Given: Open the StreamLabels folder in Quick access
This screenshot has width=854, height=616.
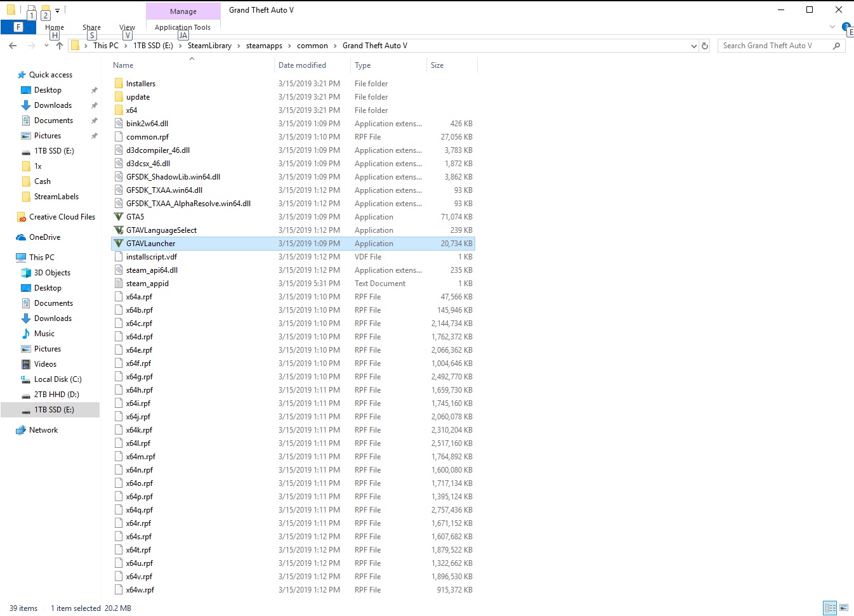Looking at the screenshot, I should coord(56,197).
